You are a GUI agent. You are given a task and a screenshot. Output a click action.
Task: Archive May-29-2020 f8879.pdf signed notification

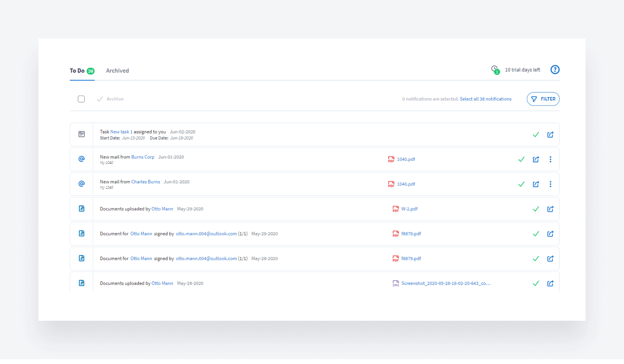[x=536, y=234]
